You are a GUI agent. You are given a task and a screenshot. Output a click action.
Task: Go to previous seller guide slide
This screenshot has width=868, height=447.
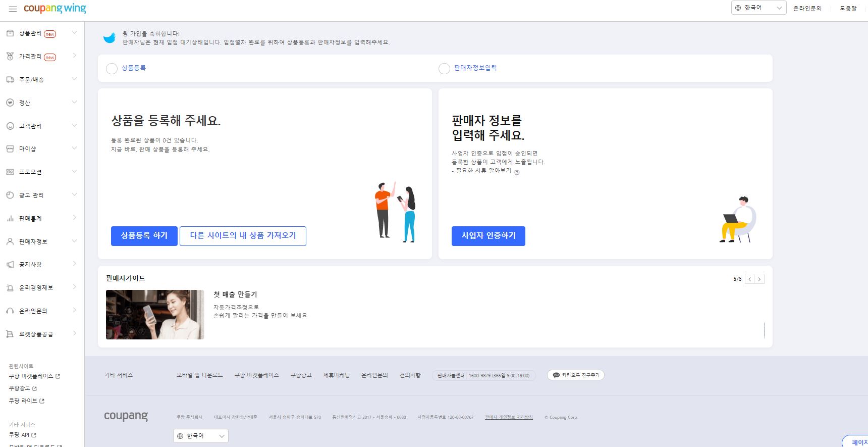point(750,279)
